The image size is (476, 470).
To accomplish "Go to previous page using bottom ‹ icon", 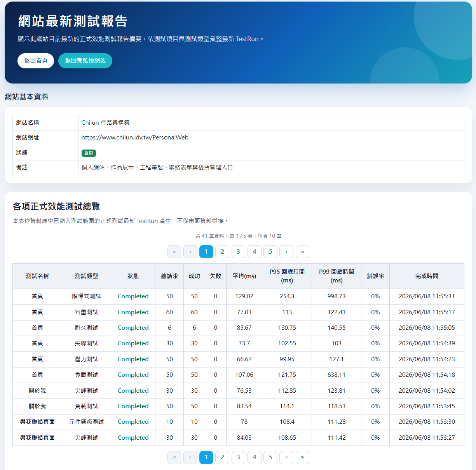I will pos(190,457).
